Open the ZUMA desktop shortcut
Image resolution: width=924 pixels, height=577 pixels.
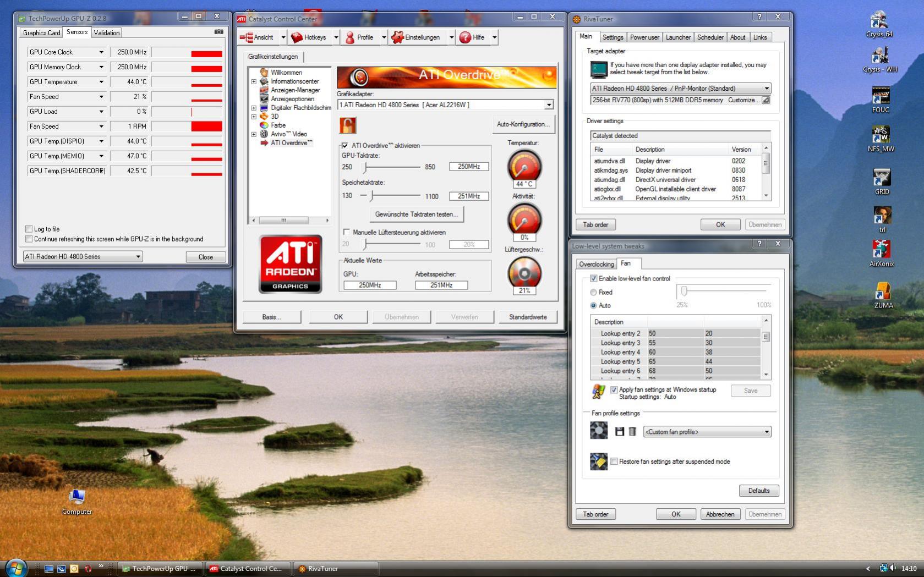click(x=883, y=295)
